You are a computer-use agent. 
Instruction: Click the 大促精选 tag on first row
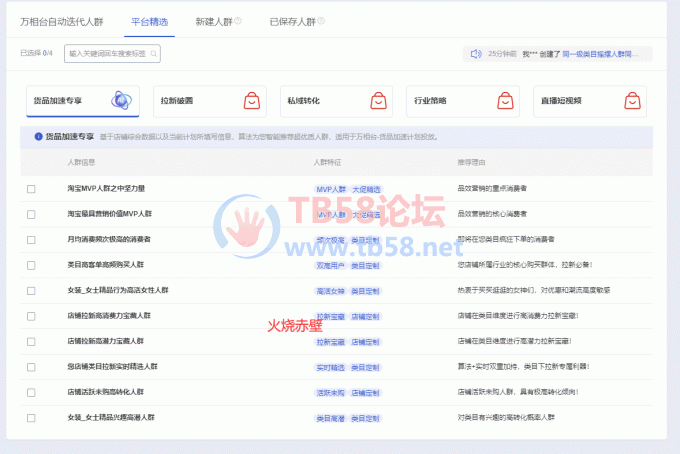click(365, 188)
